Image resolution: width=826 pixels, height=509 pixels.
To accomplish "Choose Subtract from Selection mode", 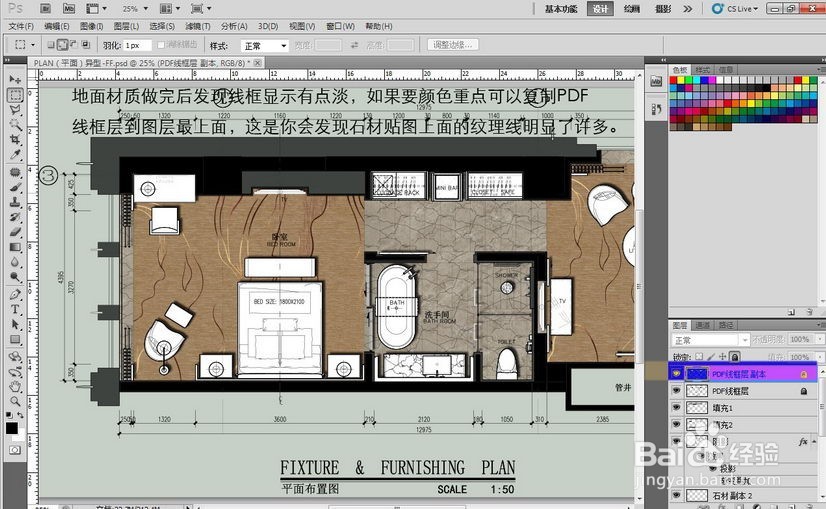I will (x=74, y=45).
